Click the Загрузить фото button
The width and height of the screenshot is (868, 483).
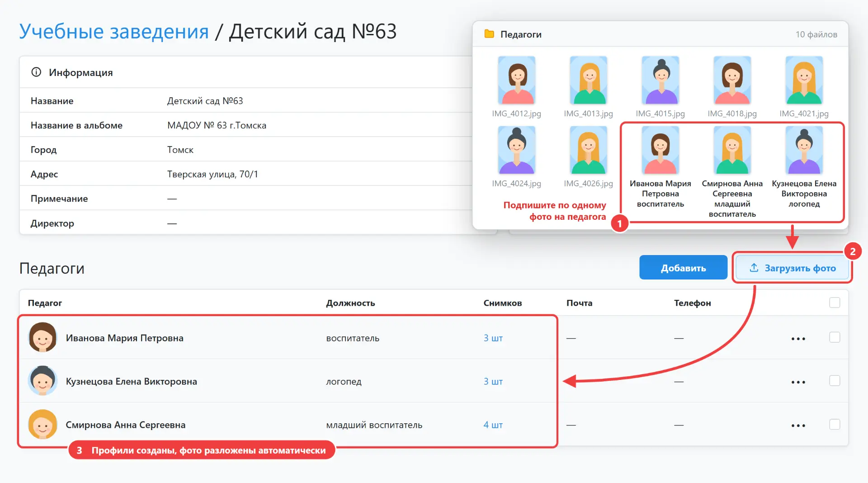792,268
